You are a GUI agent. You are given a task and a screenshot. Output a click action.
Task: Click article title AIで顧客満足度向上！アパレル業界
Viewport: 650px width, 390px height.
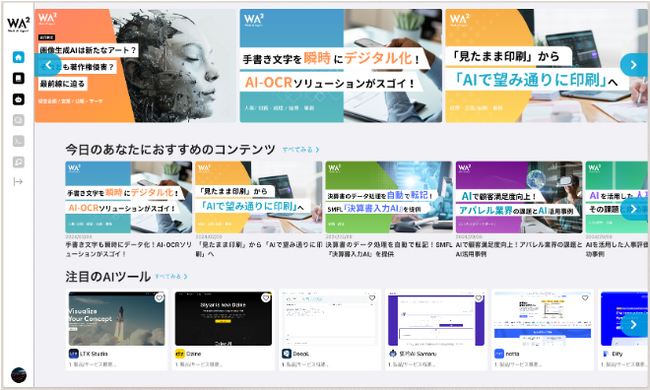click(519, 249)
